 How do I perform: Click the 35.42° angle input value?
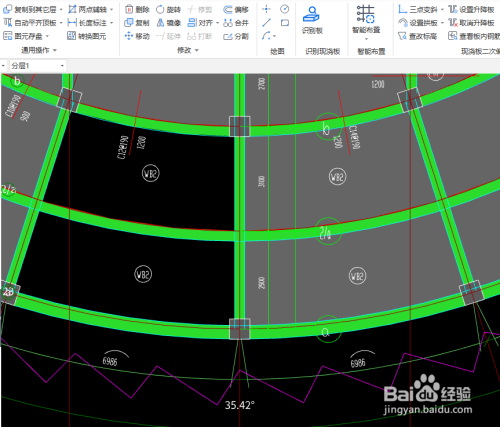point(239,405)
